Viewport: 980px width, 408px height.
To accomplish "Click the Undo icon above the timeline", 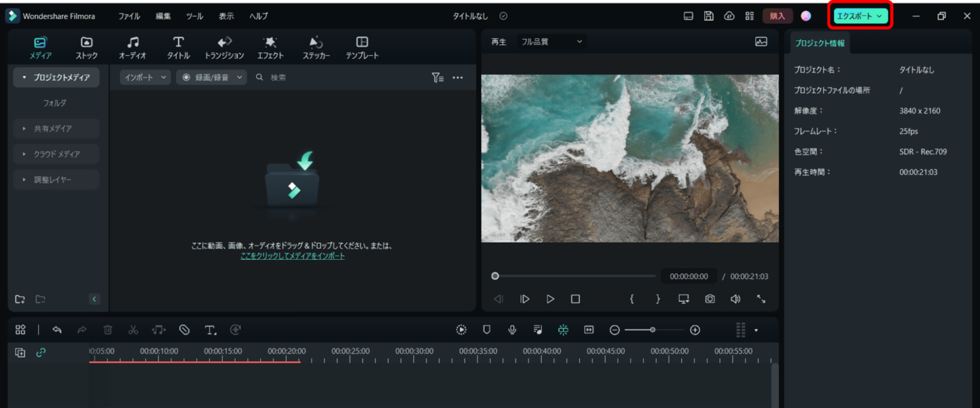I will [57, 329].
